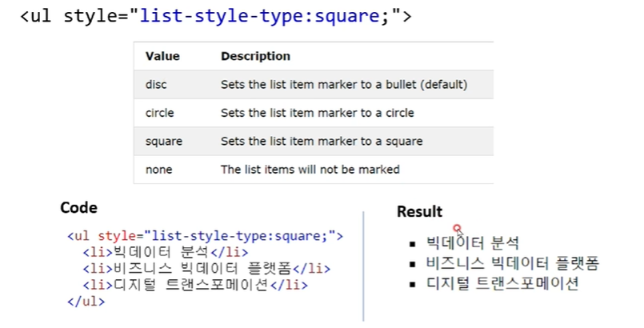The image size is (644, 328).
Task: Click the 'none' value cell
Action: [x=158, y=170]
